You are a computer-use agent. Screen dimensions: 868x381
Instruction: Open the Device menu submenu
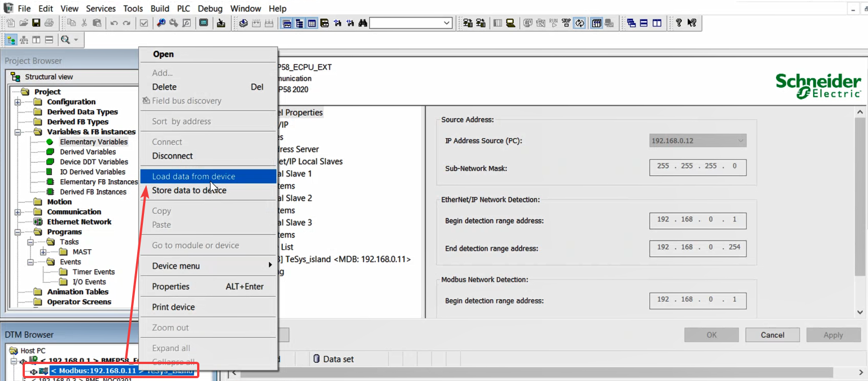(x=208, y=266)
